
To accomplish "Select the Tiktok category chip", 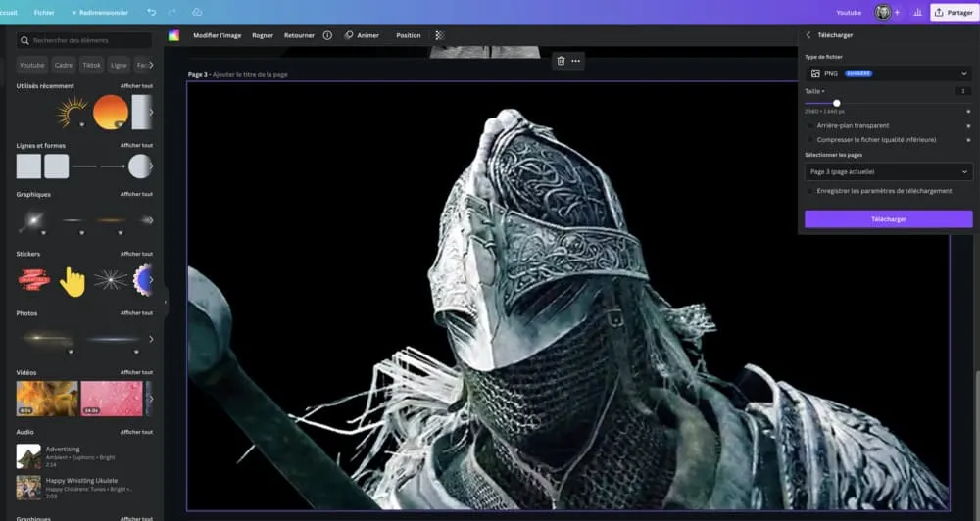I will (x=92, y=65).
